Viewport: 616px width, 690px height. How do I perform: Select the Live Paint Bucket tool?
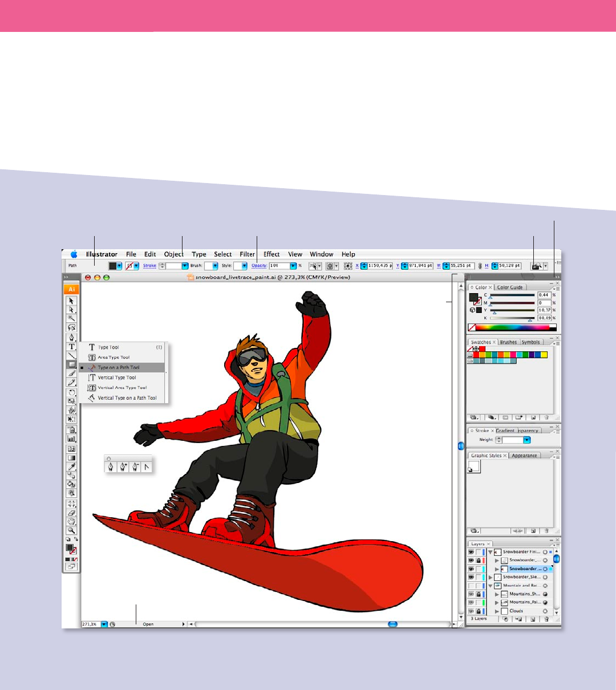[x=72, y=484]
